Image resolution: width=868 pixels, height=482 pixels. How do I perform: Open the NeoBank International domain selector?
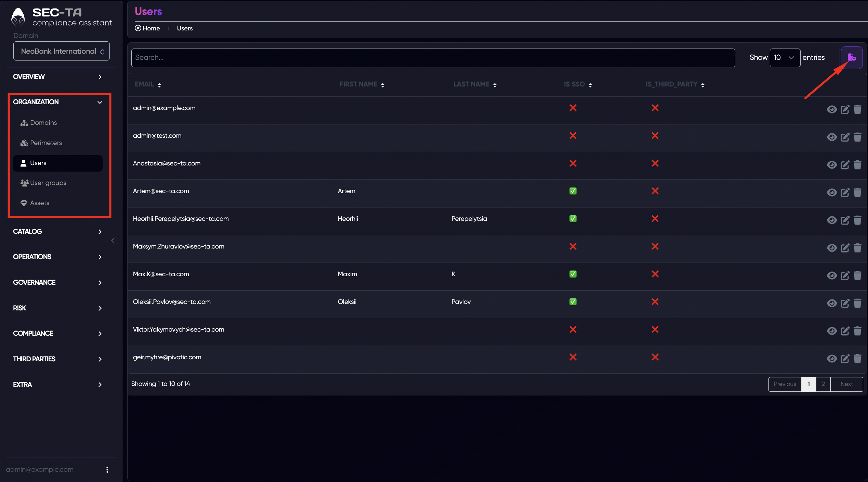pos(62,51)
